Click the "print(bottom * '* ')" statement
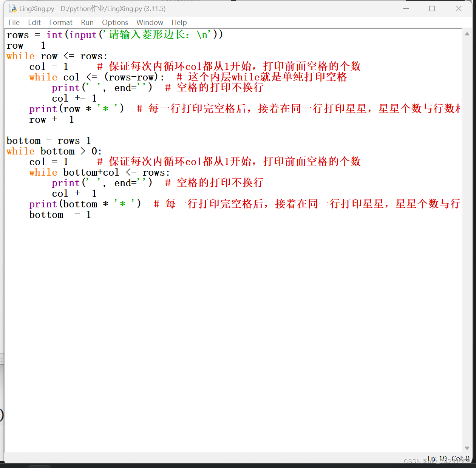476x468 pixels. pyautogui.click(x=85, y=204)
